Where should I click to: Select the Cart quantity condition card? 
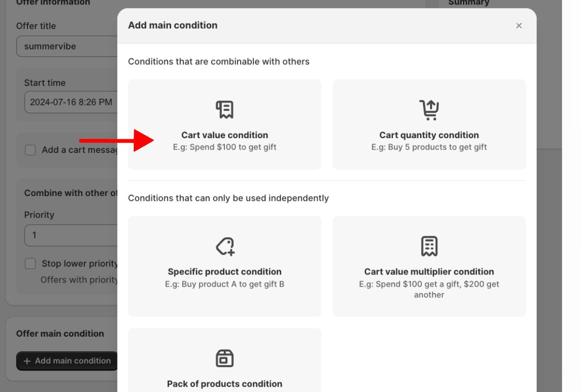pyautogui.click(x=429, y=124)
